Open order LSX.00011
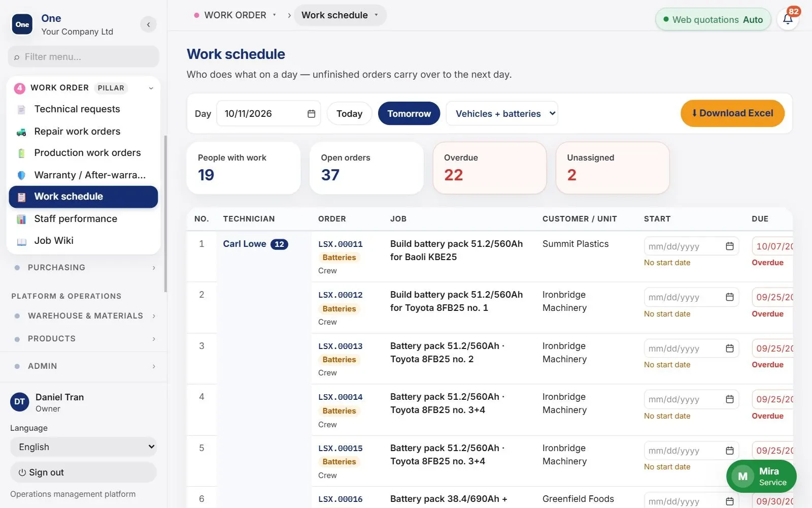Image resolution: width=812 pixels, height=508 pixels. coord(341,244)
